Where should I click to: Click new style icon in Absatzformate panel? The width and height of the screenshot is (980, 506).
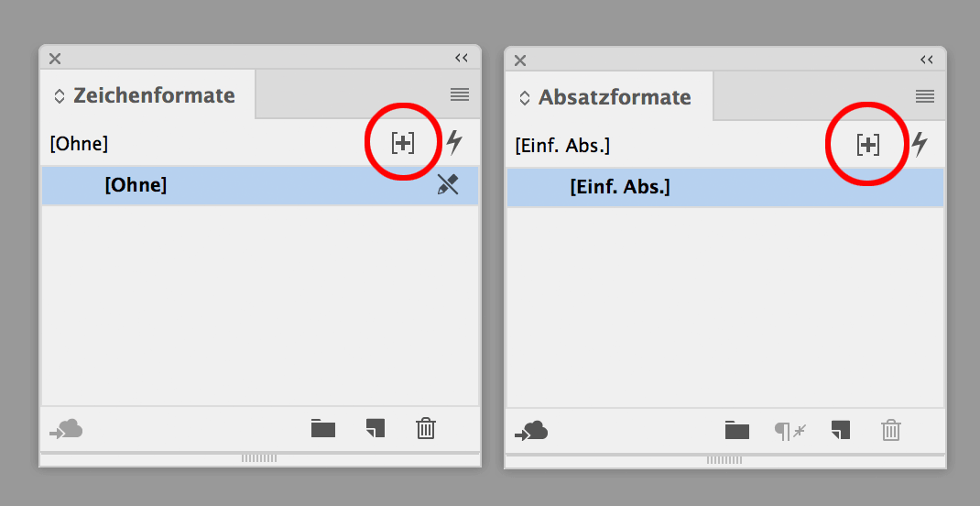868,145
